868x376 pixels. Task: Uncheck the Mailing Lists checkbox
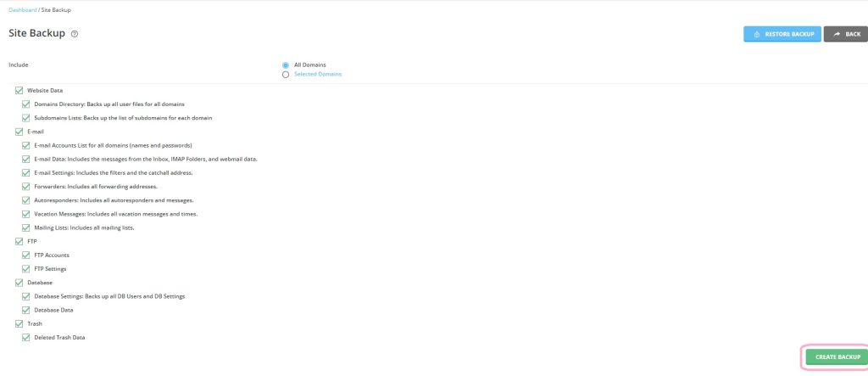coord(26,227)
